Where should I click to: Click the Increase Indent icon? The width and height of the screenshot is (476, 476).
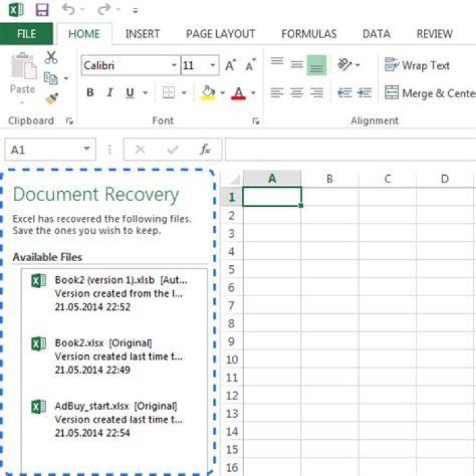[x=364, y=93]
